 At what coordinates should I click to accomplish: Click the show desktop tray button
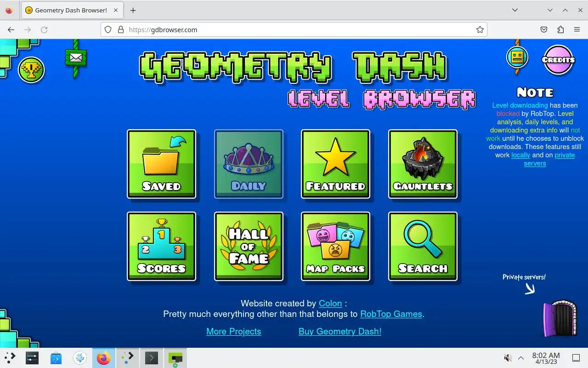click(576, 358)
